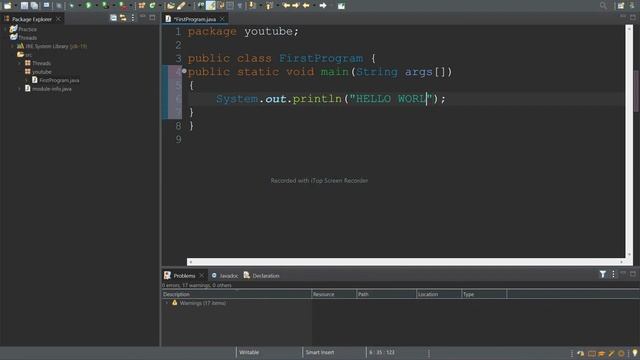Click the Location column header
Viewport: 640px width, 360px height.
[x=439, y=294]
